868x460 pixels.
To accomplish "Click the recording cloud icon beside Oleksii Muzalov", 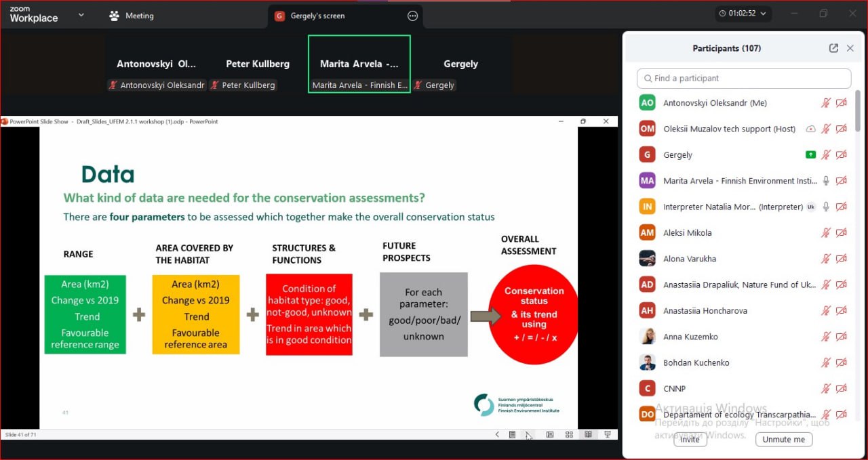I will [x=810, y=129].
